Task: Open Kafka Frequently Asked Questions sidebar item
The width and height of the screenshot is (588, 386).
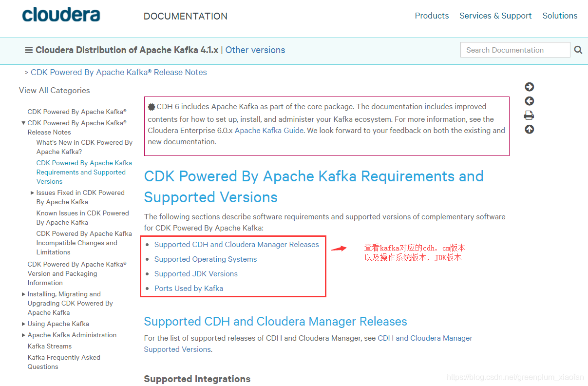Action: (x=64, y=362)
